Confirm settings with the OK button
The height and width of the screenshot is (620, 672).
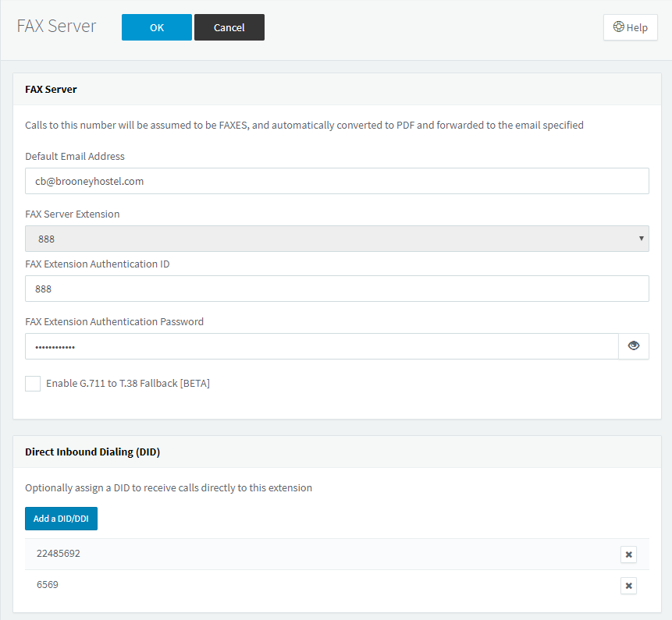tap(157, 27)
